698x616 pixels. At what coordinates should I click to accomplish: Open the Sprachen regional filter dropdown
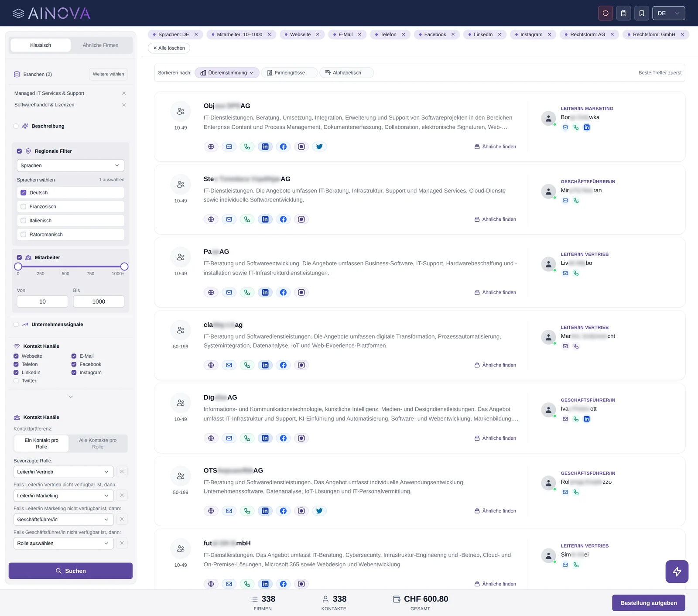[70, 166]
